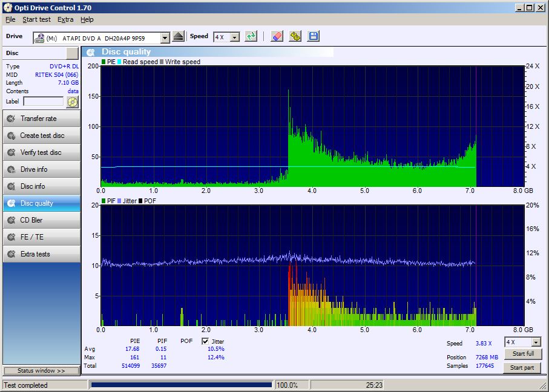549x392 pixels.
Task: Click the Disc quality header disc icon
Action: tap(91, 52)
